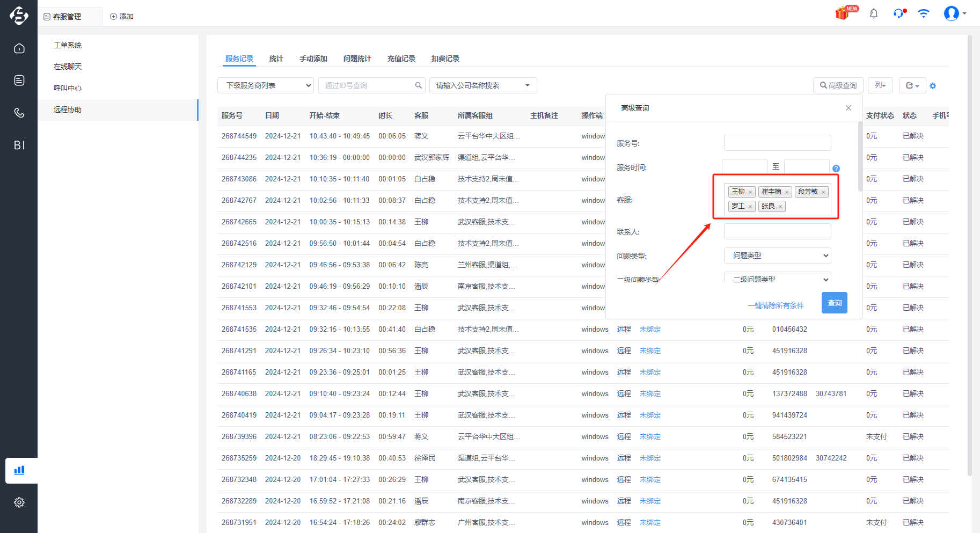Click the blue 查询 button
The width and height of the screenshot is (980, 533).
point(835,303)
